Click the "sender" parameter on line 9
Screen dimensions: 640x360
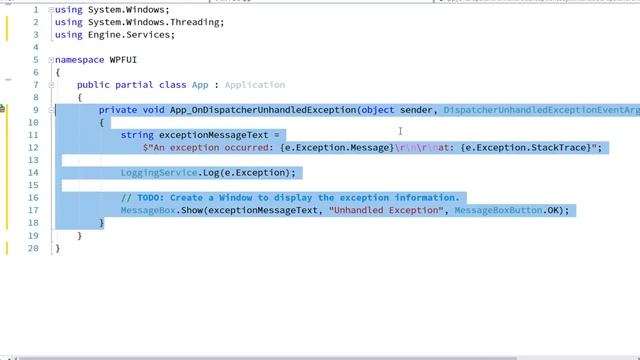pyautogui.click(x=416, y=110)
